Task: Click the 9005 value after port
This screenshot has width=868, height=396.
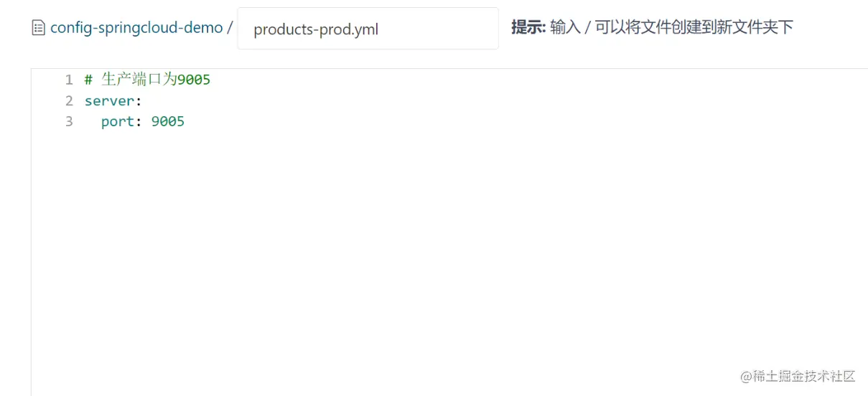Action: (168, 122)
